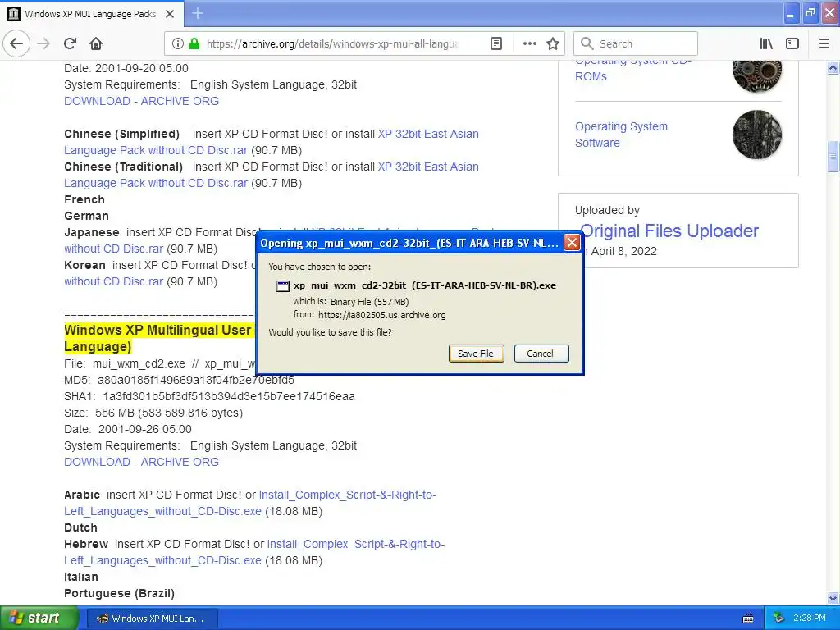Screen dimensions: 840x630
Task: Click the Operating System CD-ROMs gear thumbnail
Action: [x=757, y=76]
